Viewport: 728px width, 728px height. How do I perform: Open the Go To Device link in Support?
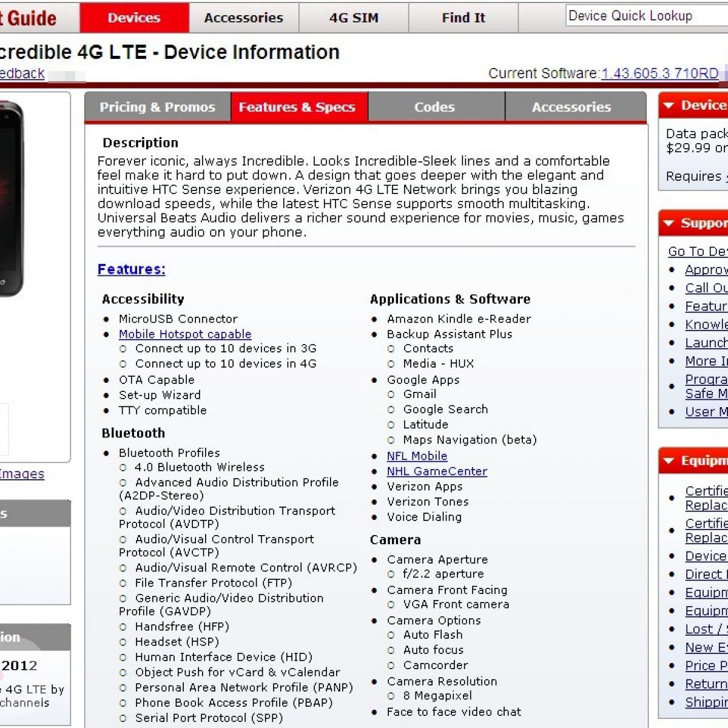click(698, 251)
